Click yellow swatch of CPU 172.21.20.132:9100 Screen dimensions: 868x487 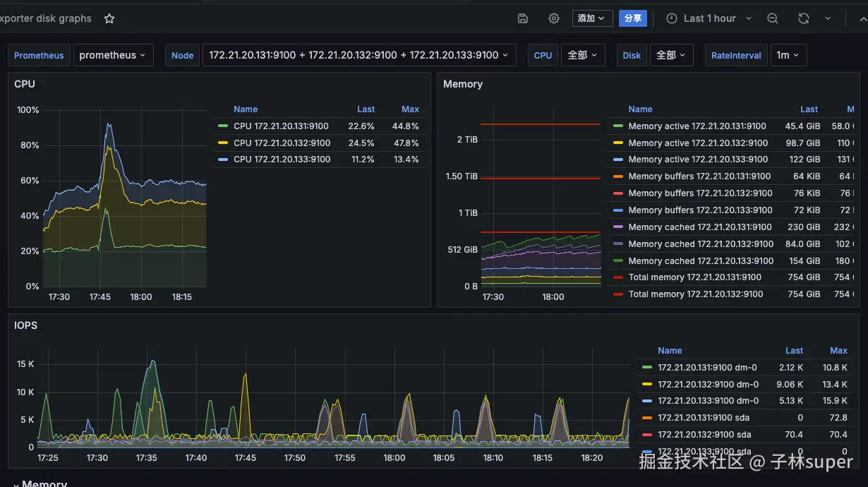tap(223, 143)
